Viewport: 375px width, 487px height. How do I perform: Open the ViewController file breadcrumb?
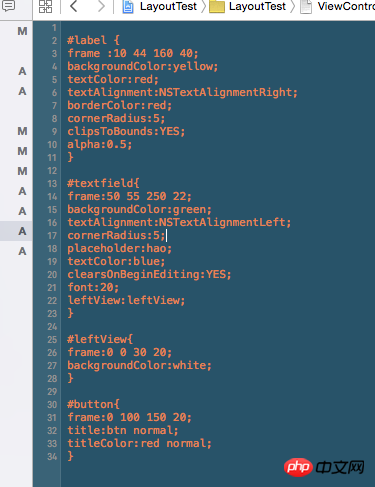pyautogui.click(x=346, y=6)
